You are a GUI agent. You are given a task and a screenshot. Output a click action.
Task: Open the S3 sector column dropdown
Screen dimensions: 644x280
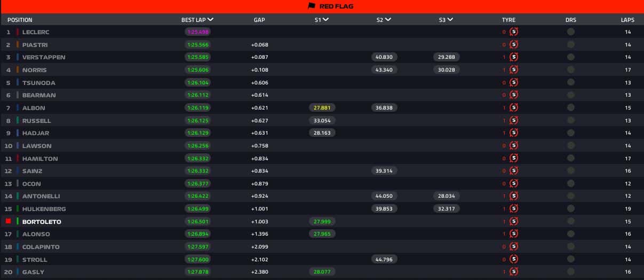pyautogui.click(x=450, y=19)
